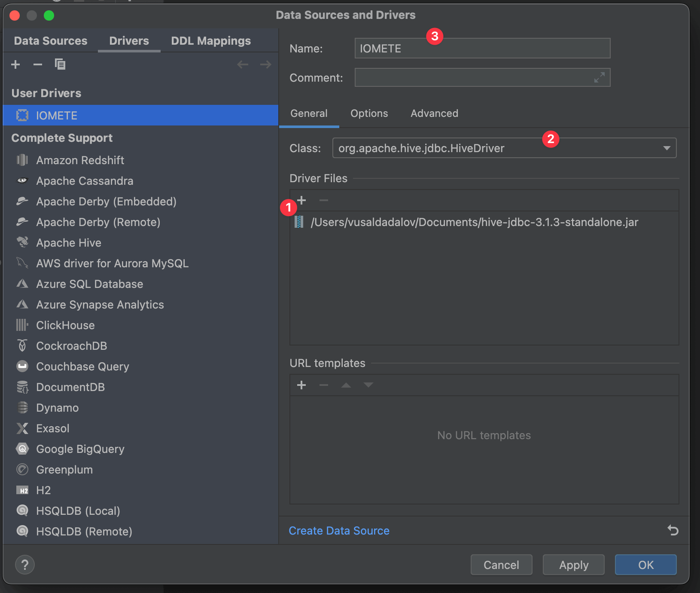Select Azure Synapse Analytics driver
This screenshot has height=593, width=700.
pos(140,305)
